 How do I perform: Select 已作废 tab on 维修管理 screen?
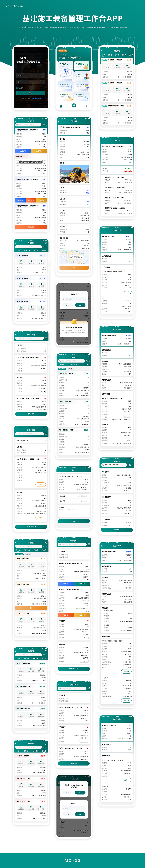pos(44,751)
